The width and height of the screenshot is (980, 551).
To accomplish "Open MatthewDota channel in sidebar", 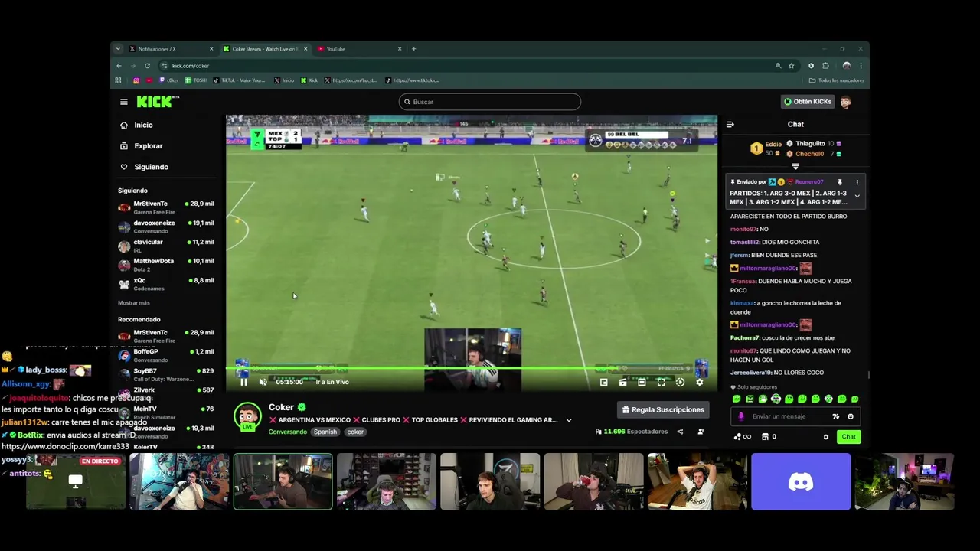I will [166, 265].
